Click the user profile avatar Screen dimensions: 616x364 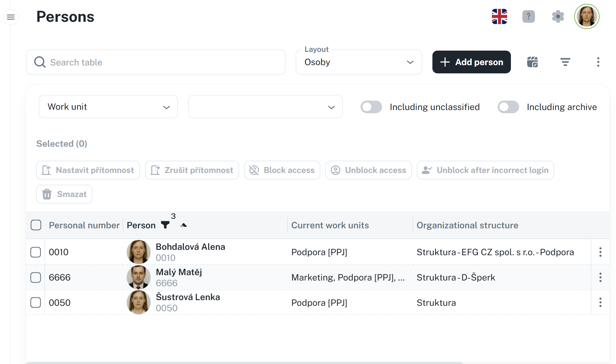[587, 16]
